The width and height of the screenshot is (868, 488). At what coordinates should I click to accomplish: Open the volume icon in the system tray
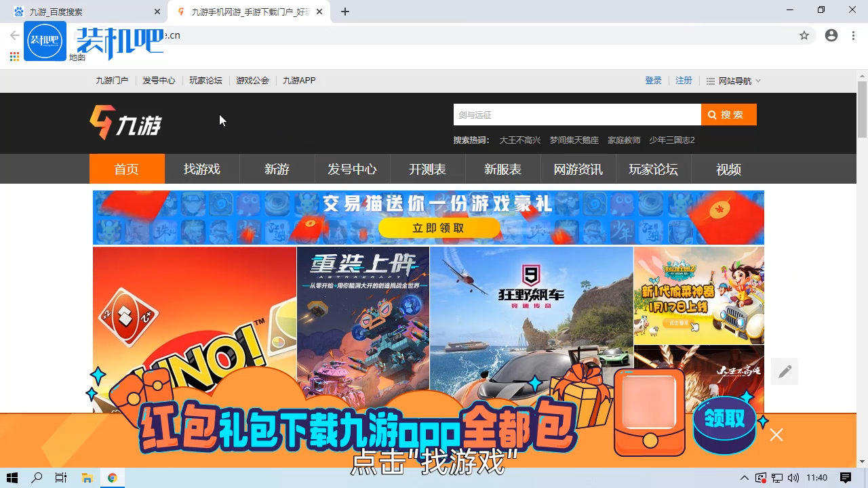coord(795,478)
